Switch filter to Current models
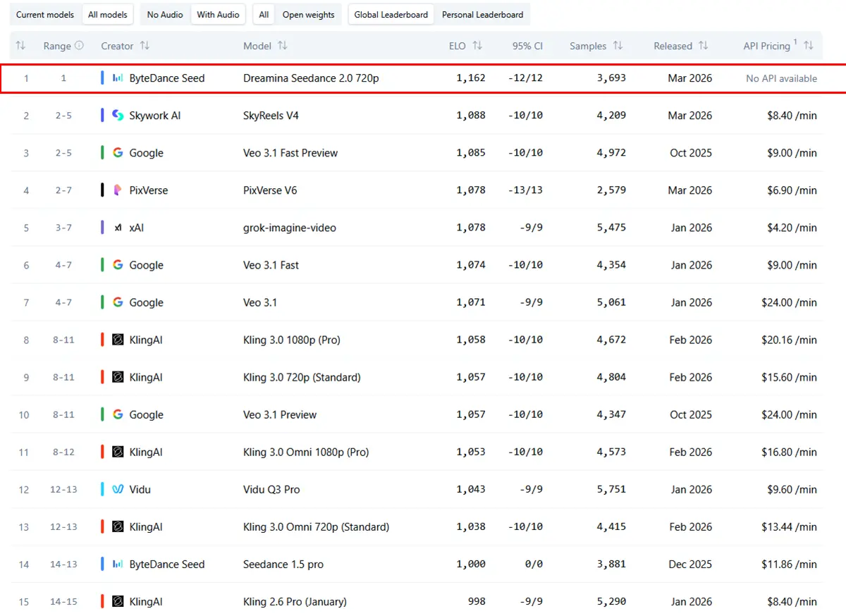The image size is (846, 616). point(45,15)
